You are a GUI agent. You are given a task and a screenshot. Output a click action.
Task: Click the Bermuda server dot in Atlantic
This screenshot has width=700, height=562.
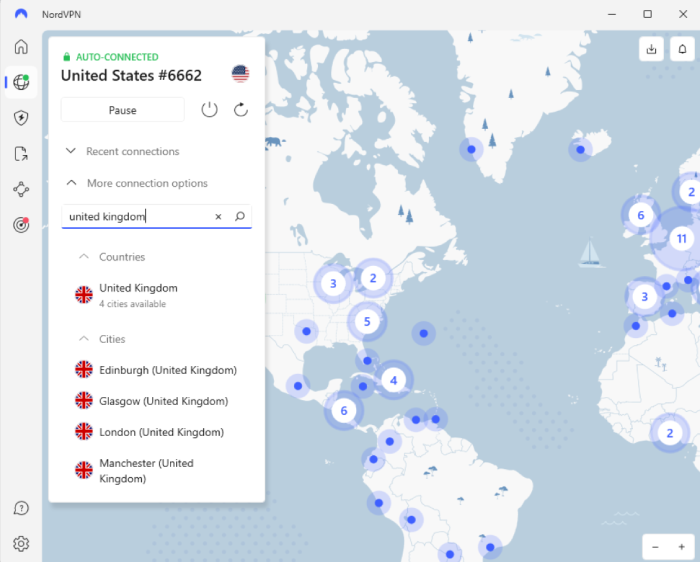click(x=424, y=333)
